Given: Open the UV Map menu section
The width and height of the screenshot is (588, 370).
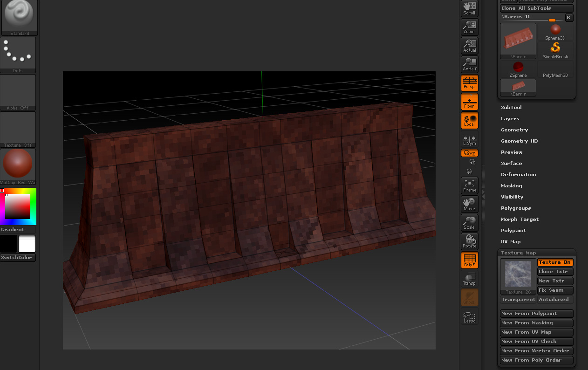Looking at the screenshot, I should 511,242.
